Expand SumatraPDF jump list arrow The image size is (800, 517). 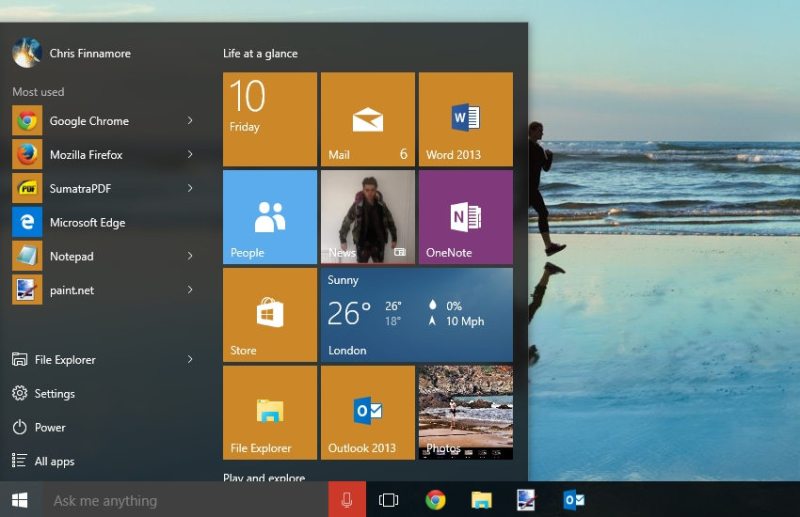190,188
